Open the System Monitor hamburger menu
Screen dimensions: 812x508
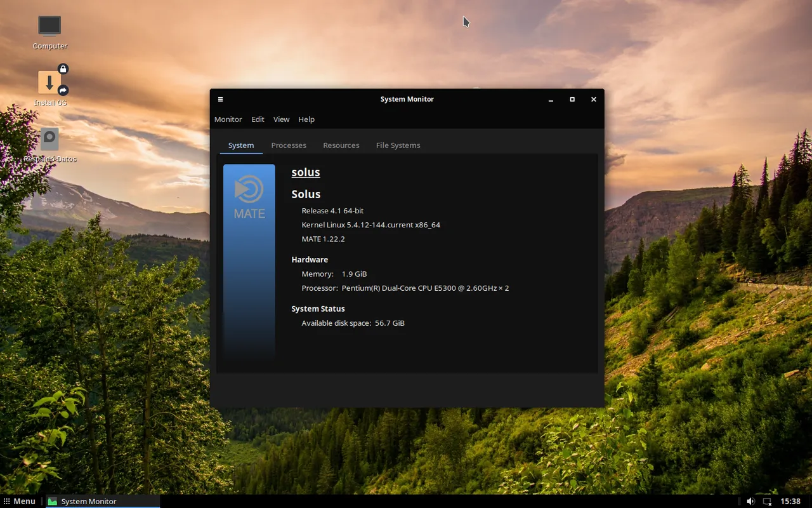(220, 99)
